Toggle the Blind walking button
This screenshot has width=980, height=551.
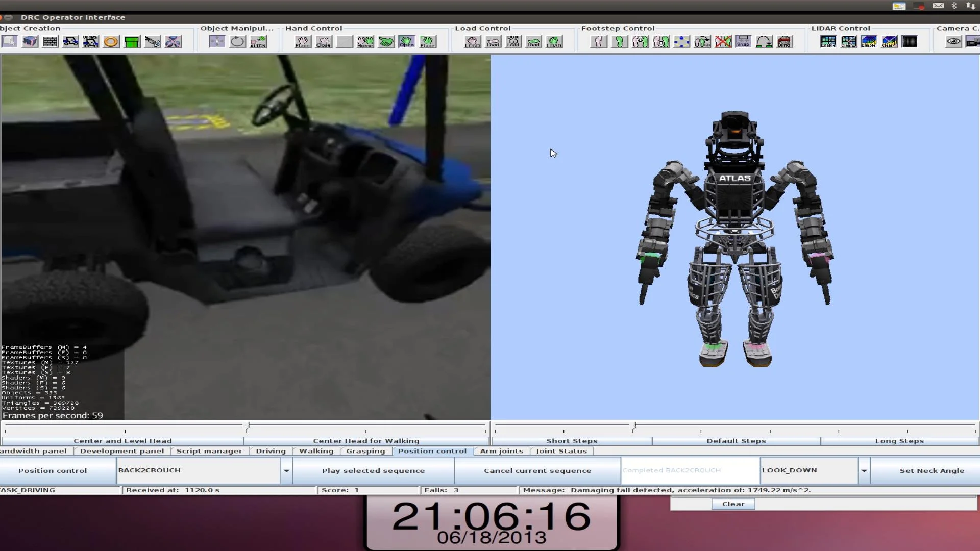tap(785, 41)
